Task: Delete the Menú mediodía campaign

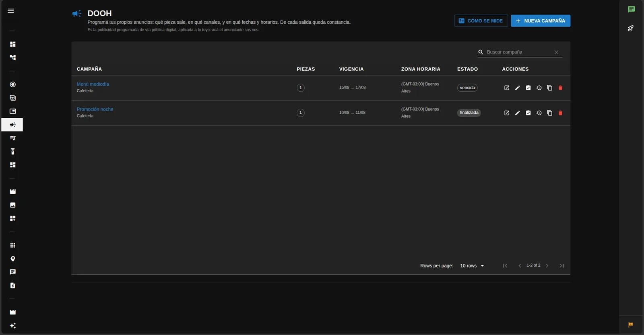Action: pyautogui.click(x=560, y=88)
